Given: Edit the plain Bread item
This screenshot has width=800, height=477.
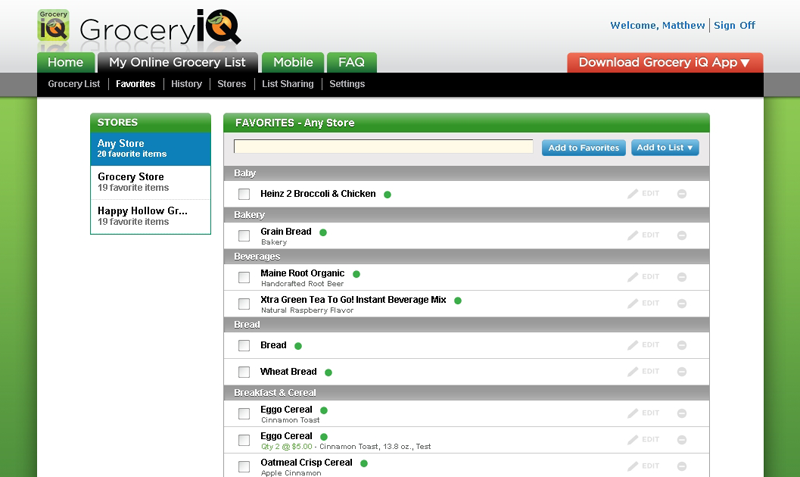Looking at the screenshot, I should pyautogui.click(x=643, y=345).
